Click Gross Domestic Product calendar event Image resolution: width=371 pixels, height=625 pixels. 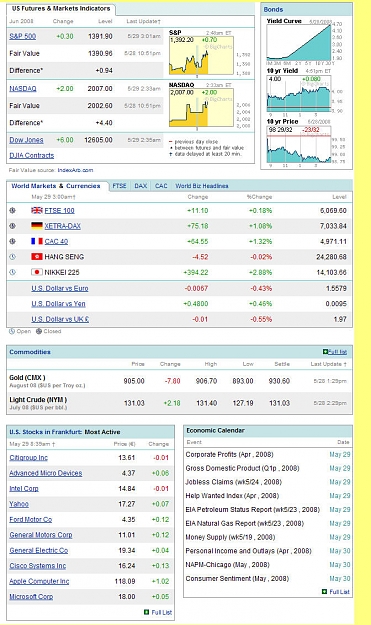click(242, 468)
